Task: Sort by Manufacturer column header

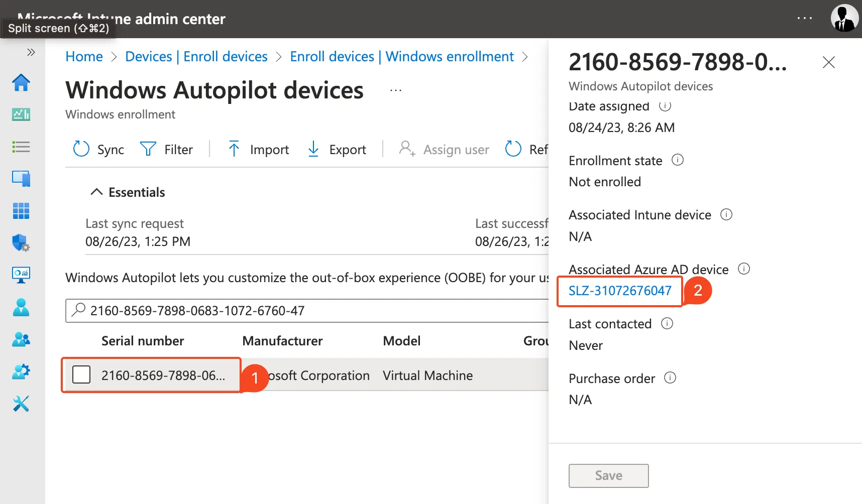Action: point(282,341)
